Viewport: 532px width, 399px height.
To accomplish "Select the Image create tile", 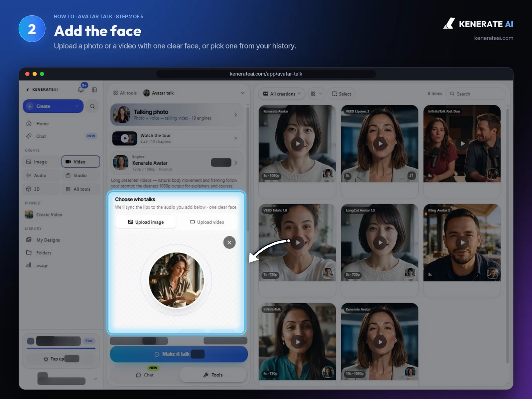I will 41,162.
